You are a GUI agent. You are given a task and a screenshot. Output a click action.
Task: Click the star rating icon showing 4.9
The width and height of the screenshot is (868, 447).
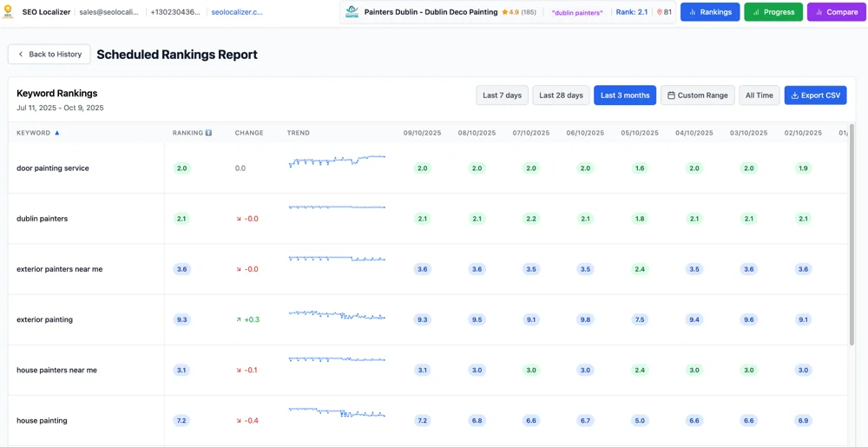click(x=505, y=12)
